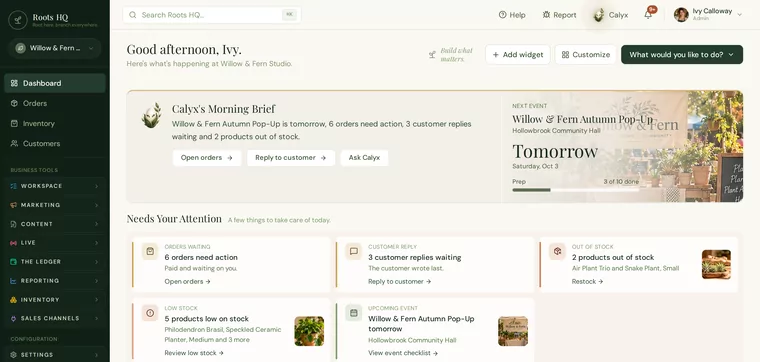Click the Content document icon
The image size is (760, 362).
(x=14, y=224)
